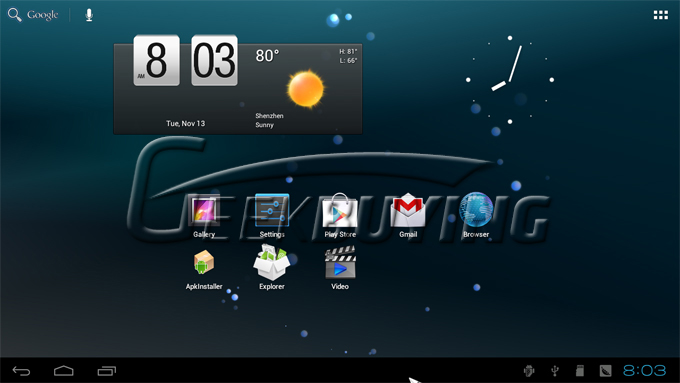
Task: Click the Android debug notification icon
Action: pyautogui.click(x=529, y=370)
